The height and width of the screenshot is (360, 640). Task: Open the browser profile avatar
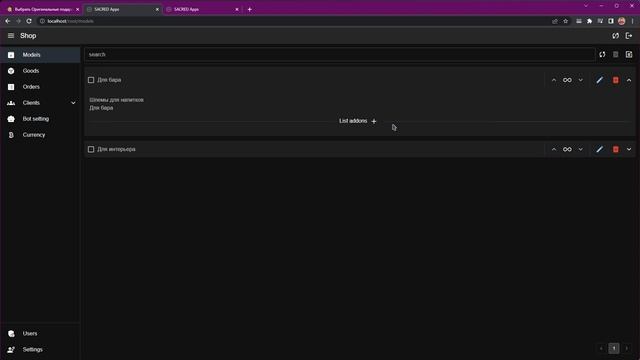[622, 21]
